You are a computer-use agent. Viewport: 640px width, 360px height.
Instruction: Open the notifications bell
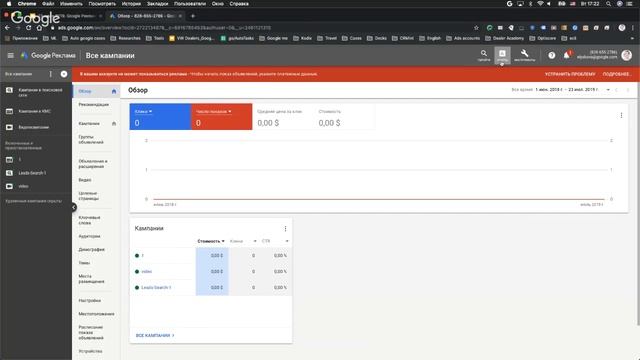(567, 55)
